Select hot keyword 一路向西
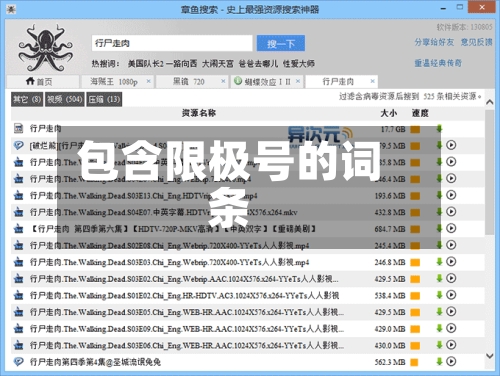Screen dimensions: 500x376 click(x=181, y=64)
